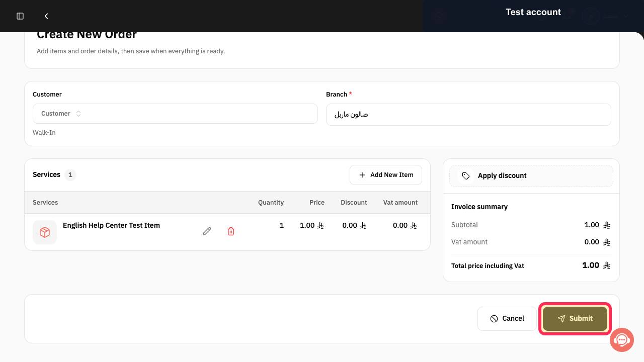Cancel the new order
Image resolution: width=644 pixels, height=362 pixels.
(507, 319)
